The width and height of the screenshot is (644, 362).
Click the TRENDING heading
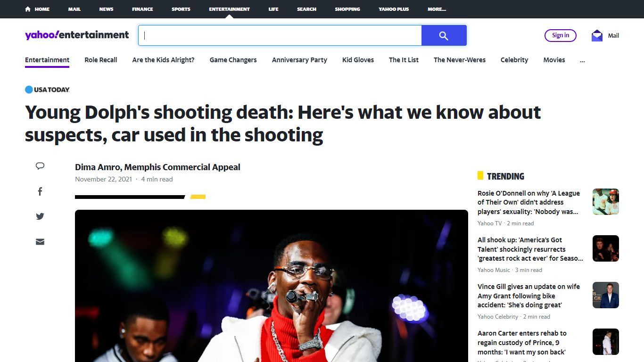[505, 176]
